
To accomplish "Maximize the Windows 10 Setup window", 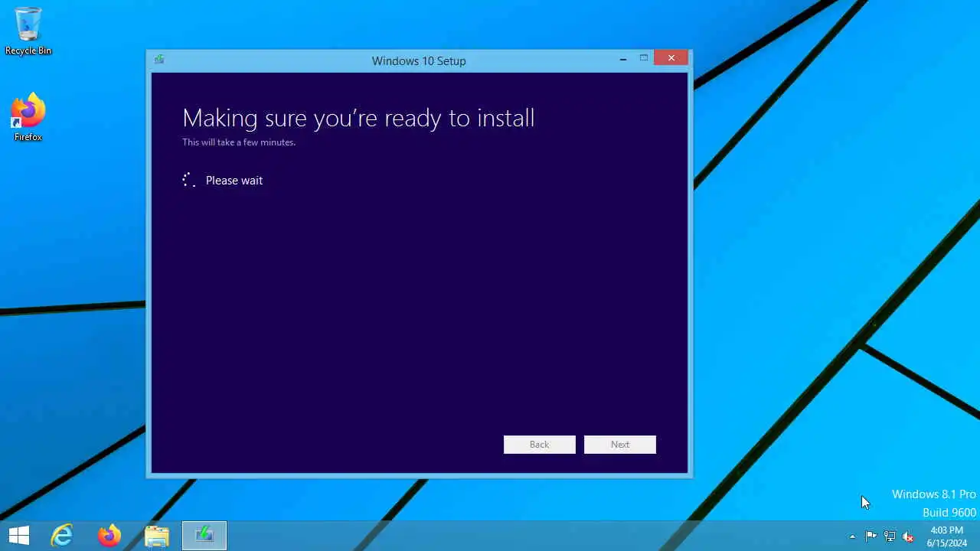I will click(644, 58).
